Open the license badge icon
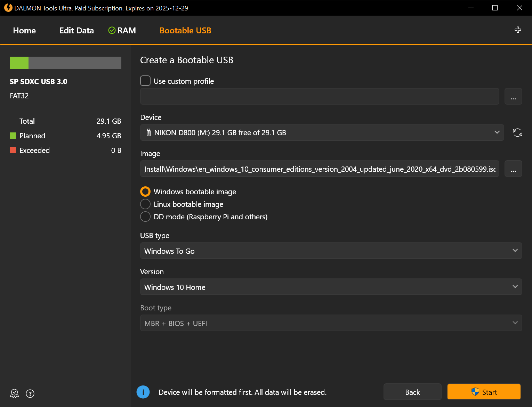532x407 pixels. click(x=14, y=393)
